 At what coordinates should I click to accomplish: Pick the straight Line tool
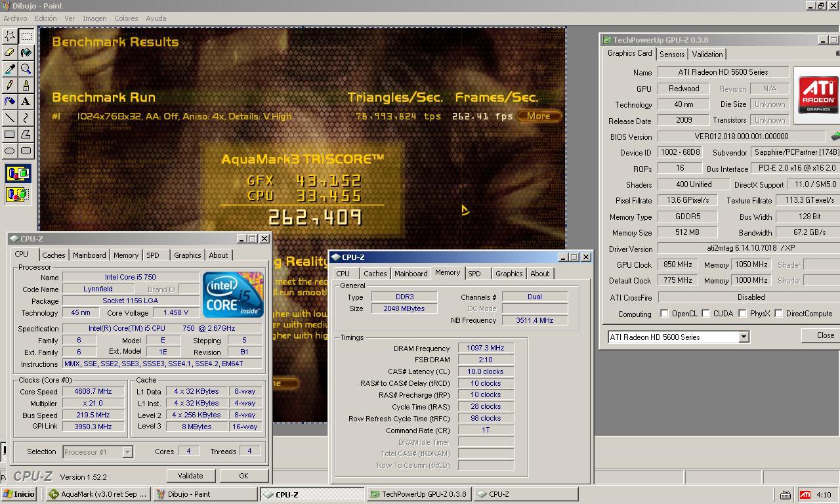coord(10,118)
